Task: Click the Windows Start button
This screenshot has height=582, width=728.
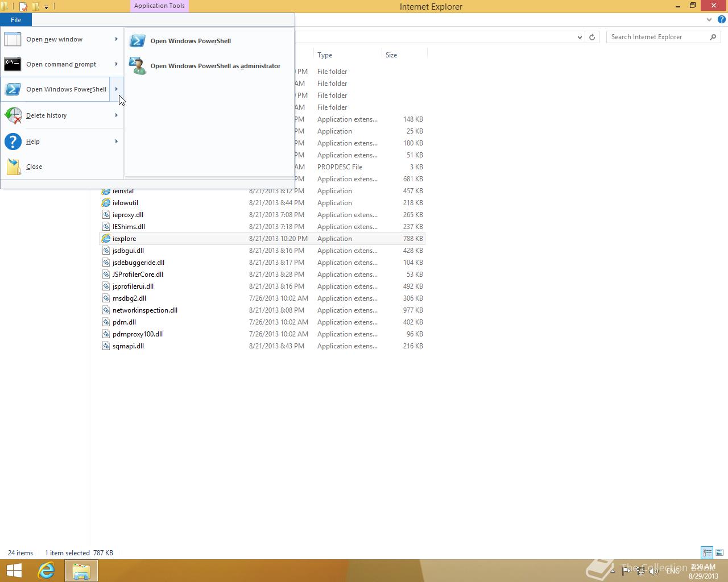Action: tap(14, 571)
